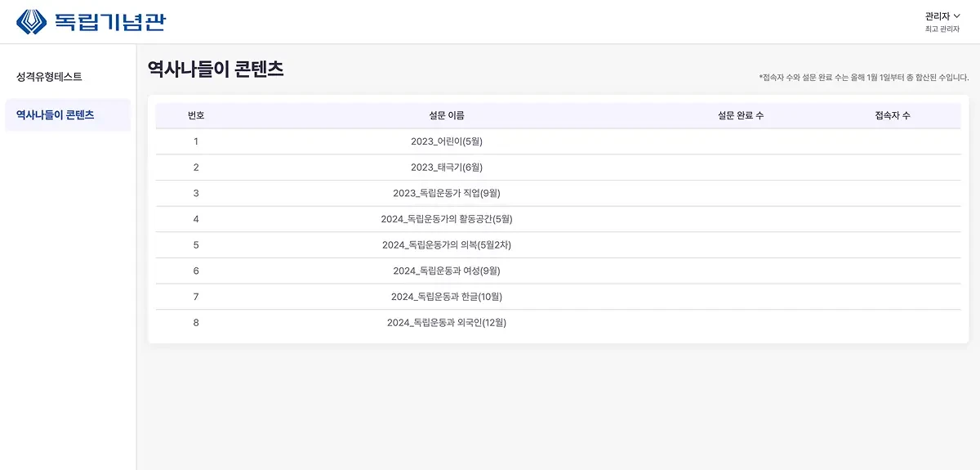Screen dimensions: 980x470
Task: Click the 번호 column header
Action: [x=196, y=116]
